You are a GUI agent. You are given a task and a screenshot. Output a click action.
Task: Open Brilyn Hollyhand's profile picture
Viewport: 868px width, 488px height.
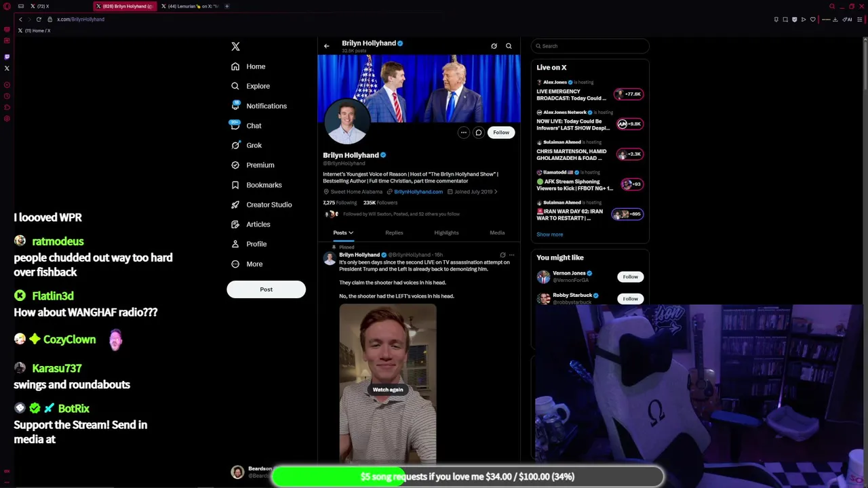pos(347,121)
